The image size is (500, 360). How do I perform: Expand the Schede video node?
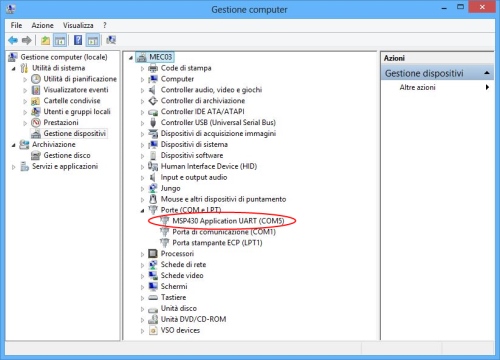point(142,276)
